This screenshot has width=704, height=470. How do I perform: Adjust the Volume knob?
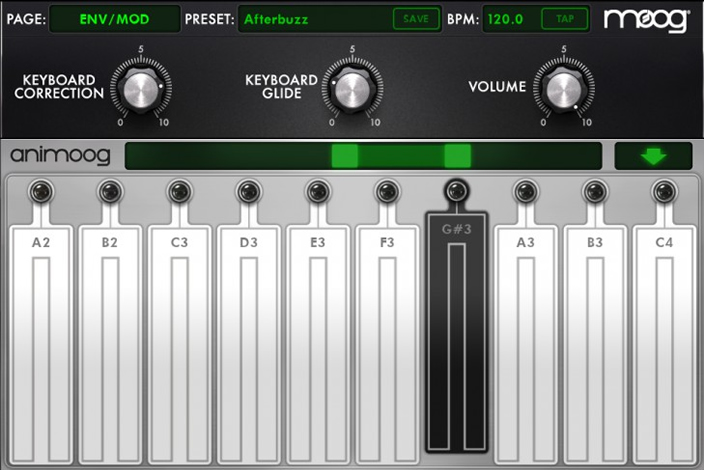coord(564,89)
